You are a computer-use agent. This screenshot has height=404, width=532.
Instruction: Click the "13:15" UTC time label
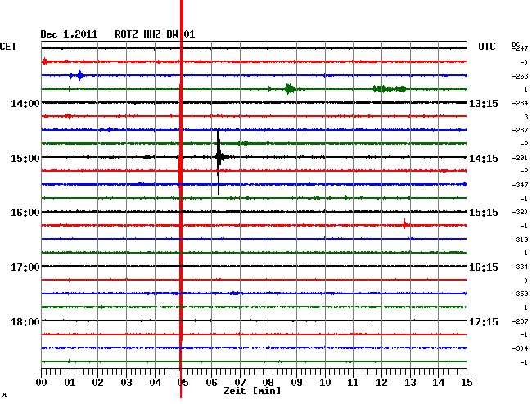coord(484,103)
